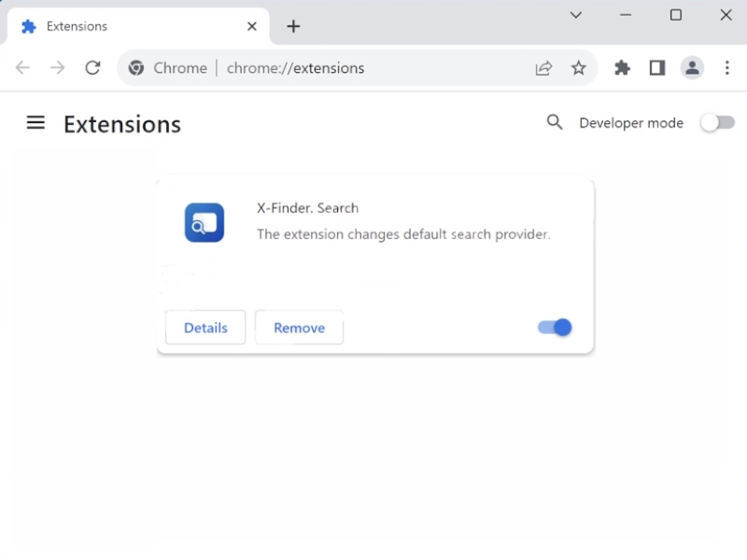Bookmark this page with the star icon

coord(579,68)
